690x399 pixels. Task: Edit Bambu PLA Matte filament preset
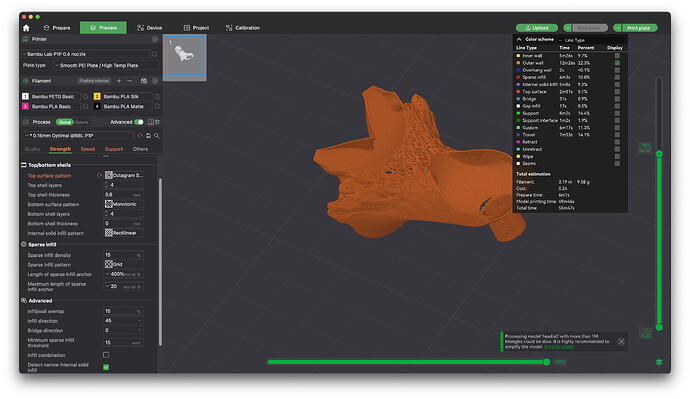point(157,106)
